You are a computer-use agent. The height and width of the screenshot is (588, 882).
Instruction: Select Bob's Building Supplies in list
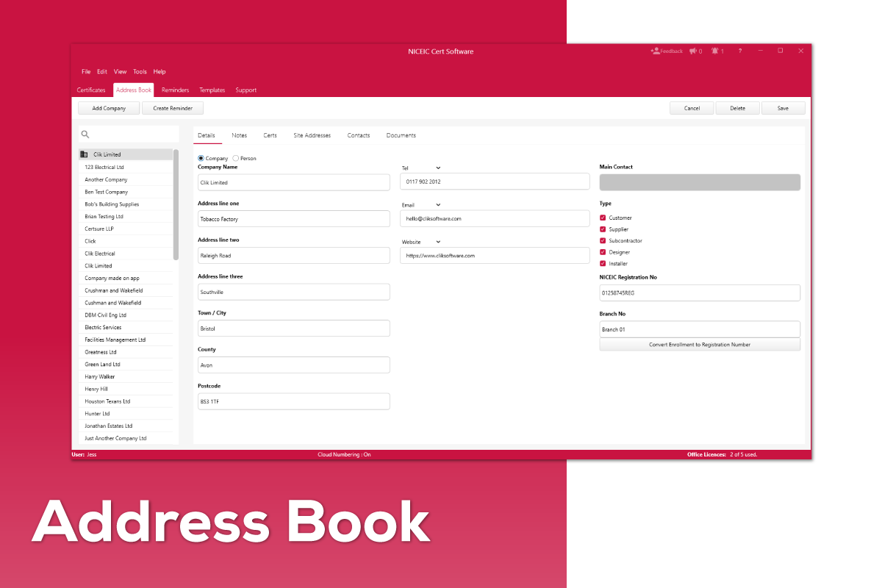coord(126,204)
